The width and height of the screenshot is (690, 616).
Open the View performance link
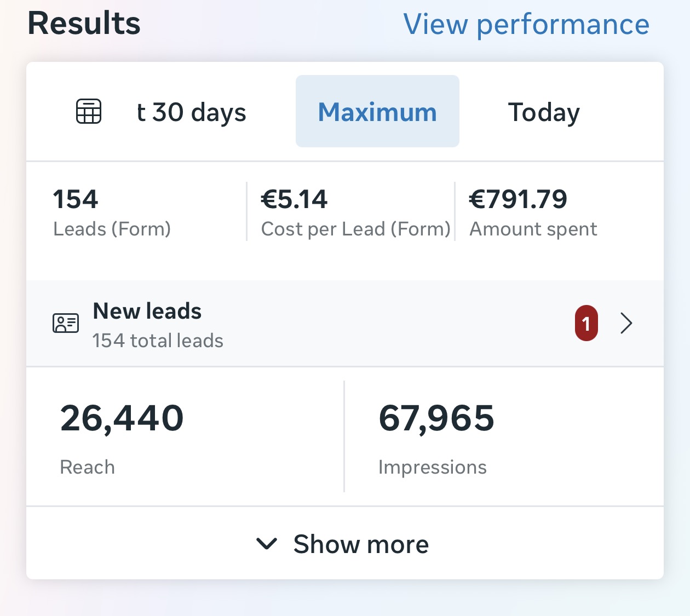(x=526, y=24)
